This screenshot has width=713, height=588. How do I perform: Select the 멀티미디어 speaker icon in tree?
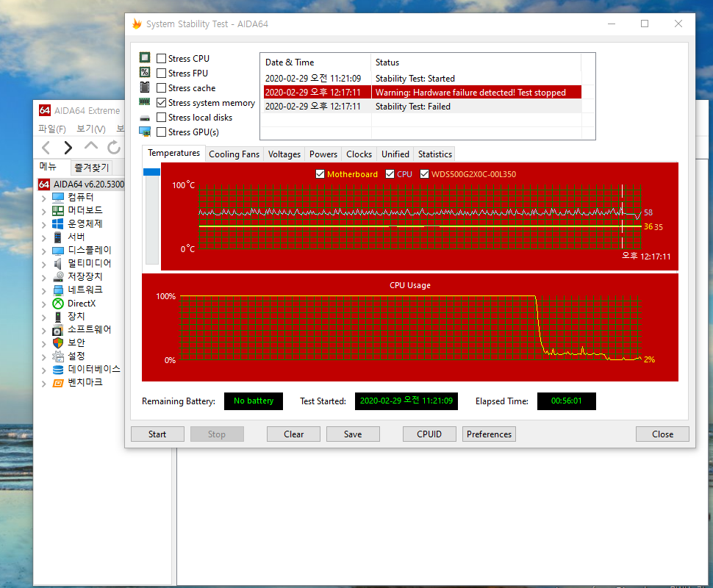tap(58, 264)
